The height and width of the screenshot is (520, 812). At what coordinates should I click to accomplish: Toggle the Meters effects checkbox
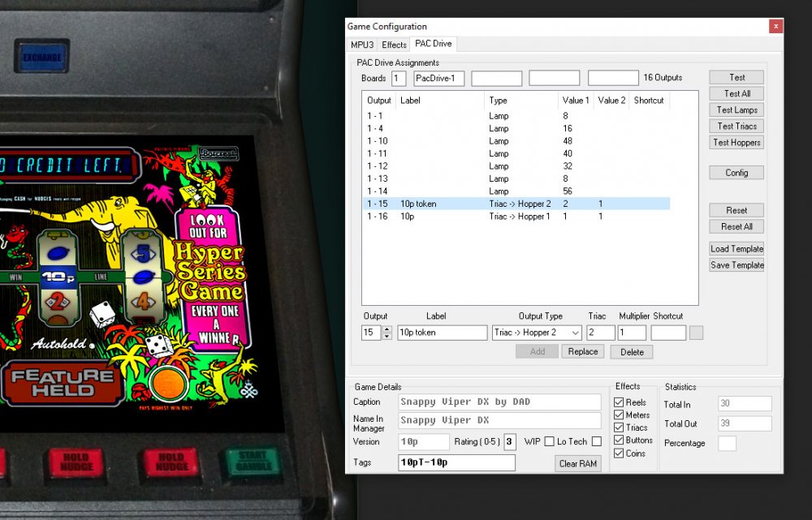pyautogui.click(x=619, y=415)
